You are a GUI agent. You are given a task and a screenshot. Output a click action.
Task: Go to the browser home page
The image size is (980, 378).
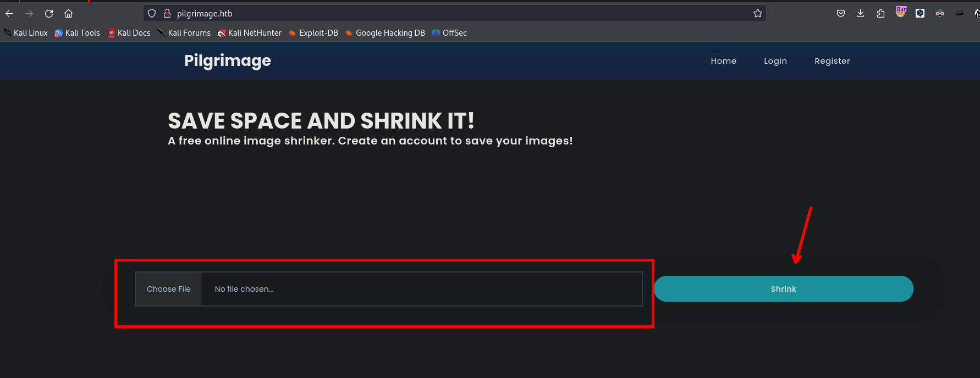(x=68, y=14)
